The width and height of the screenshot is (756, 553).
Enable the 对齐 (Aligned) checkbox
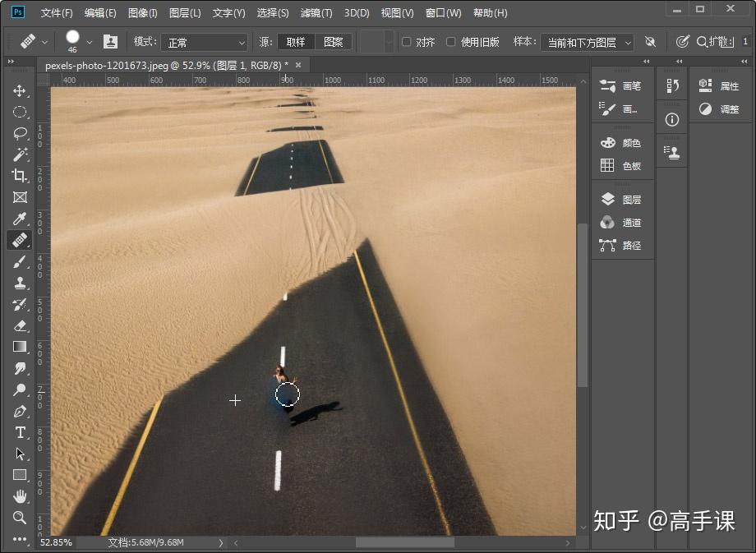click(407, 42)
